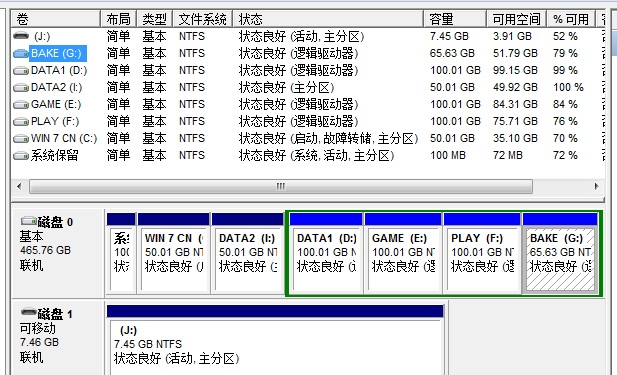Select the 系统保留 volume row name
Image resolution: width=617 pixels, height=375 pixels.
[54, 155]
